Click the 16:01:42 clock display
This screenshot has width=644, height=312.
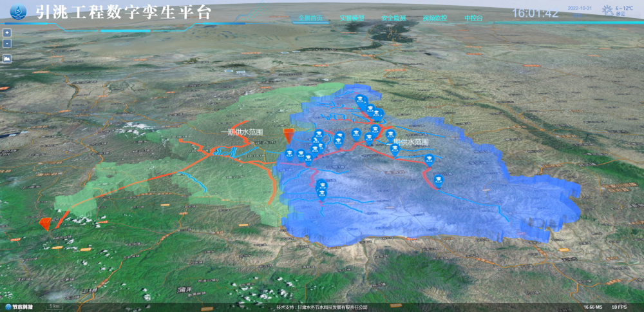coord(535,13)
